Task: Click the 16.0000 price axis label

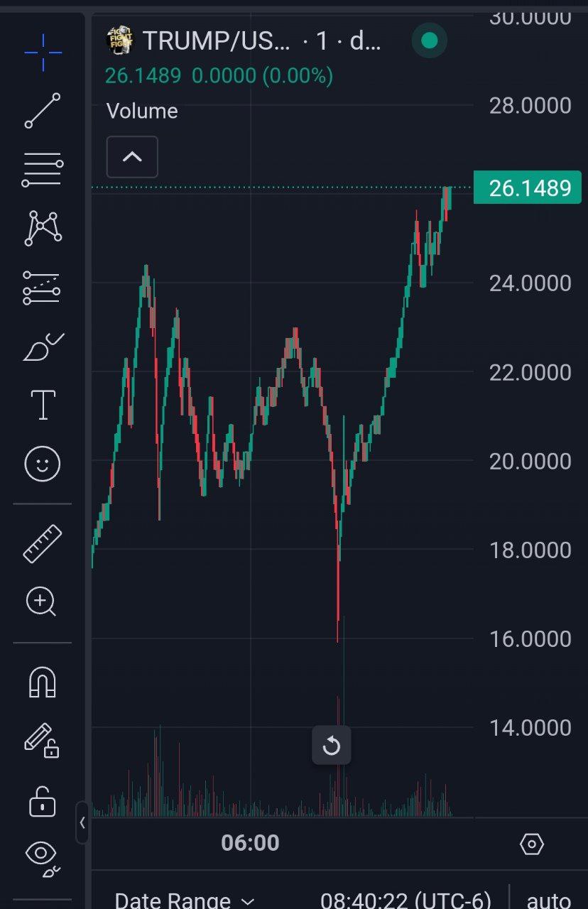Action: point(530,638)
